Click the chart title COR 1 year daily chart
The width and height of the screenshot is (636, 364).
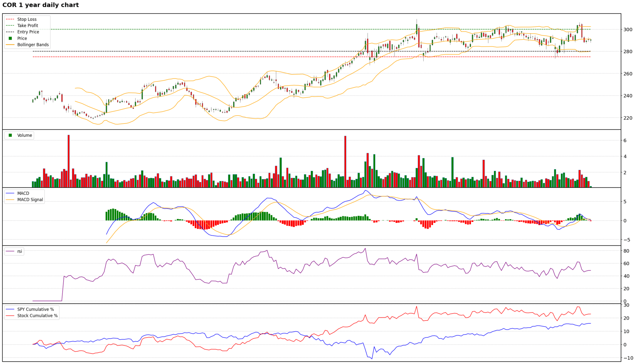[x=40, y=5]
